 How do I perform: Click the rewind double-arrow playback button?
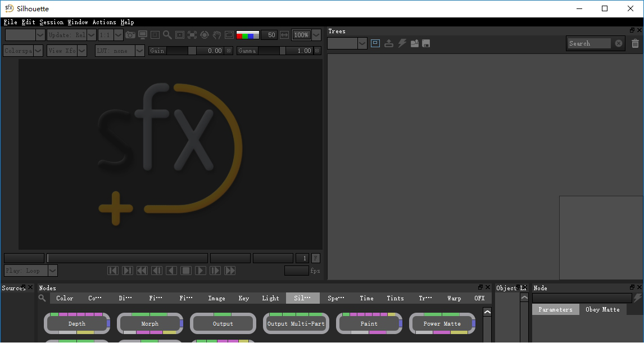(x=142, y=271)
